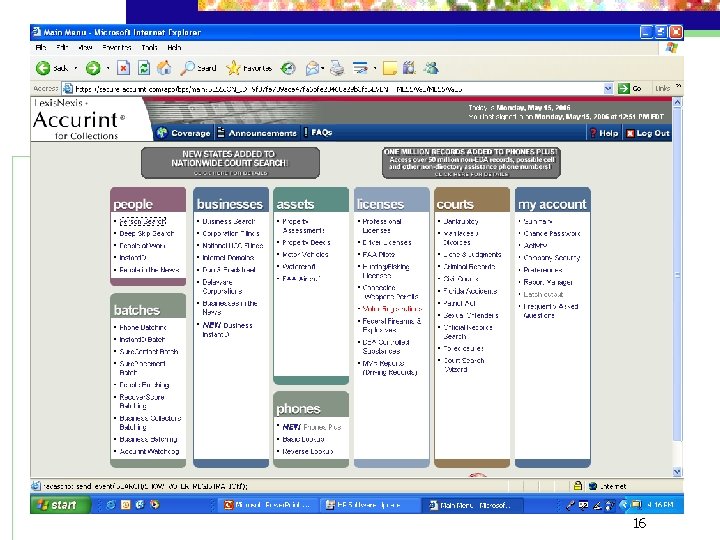Viewport: 720px width, 540px height.
Task: Open the address bar dropdown arrow
Action: pyautogui.click(x=608, y=88)
